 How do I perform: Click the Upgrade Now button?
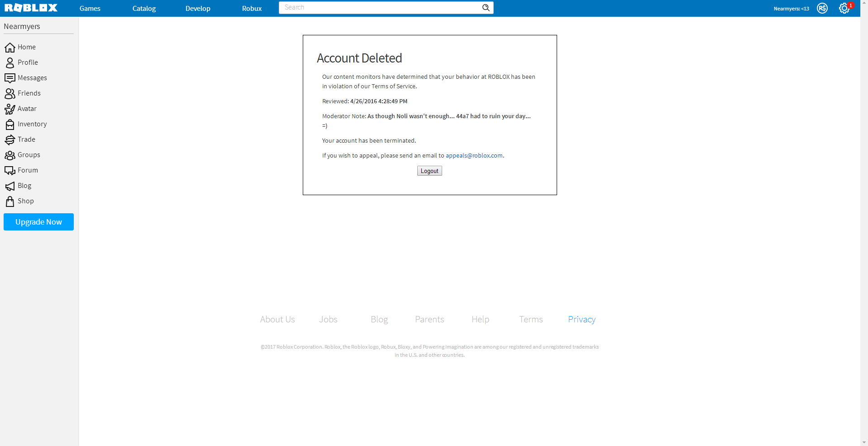click(x=38, y=222)
